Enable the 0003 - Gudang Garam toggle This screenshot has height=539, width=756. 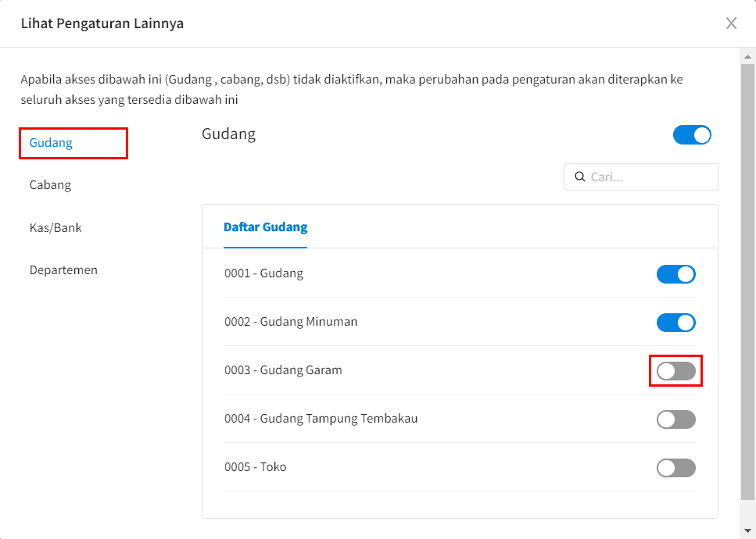(676, 371)
